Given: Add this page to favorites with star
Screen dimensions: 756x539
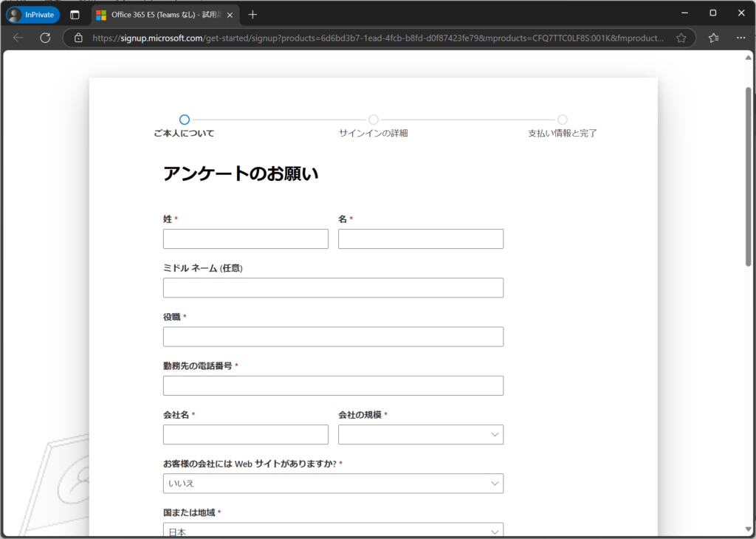Looking at the screenshot, I should [681, 38].
